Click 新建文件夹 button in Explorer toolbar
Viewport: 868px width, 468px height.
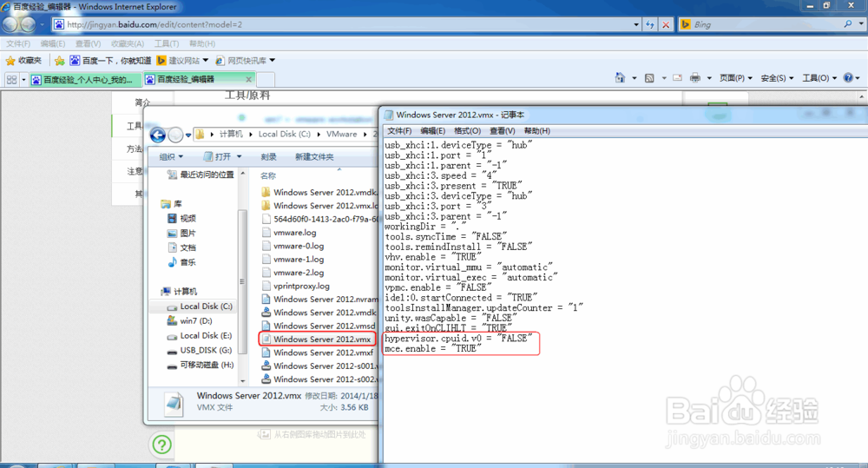[x=314, y=157]
